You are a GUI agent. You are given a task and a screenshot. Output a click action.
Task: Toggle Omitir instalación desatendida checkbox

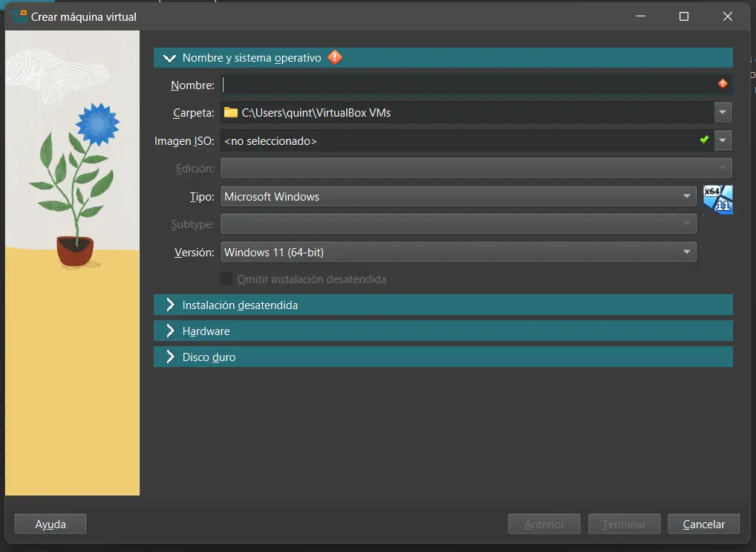click(x=227, y=279)
